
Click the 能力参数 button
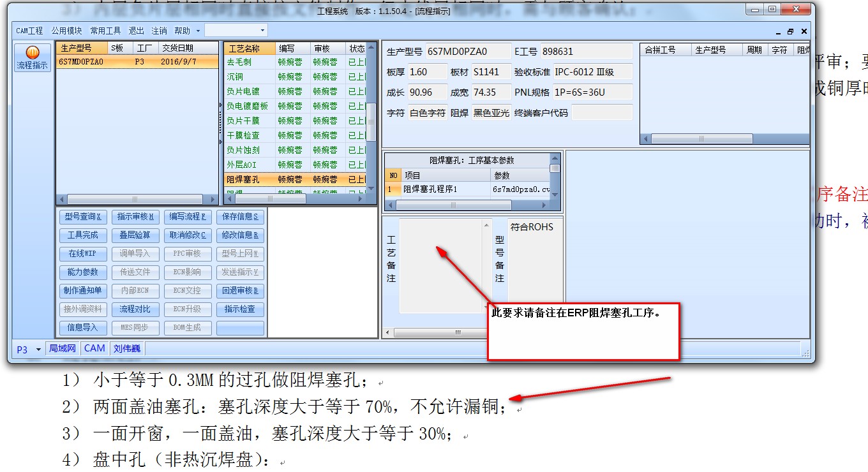(x=83, y=272)
